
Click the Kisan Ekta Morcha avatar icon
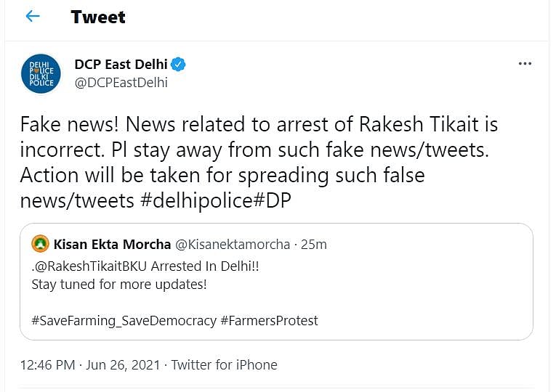coord(41,244)
